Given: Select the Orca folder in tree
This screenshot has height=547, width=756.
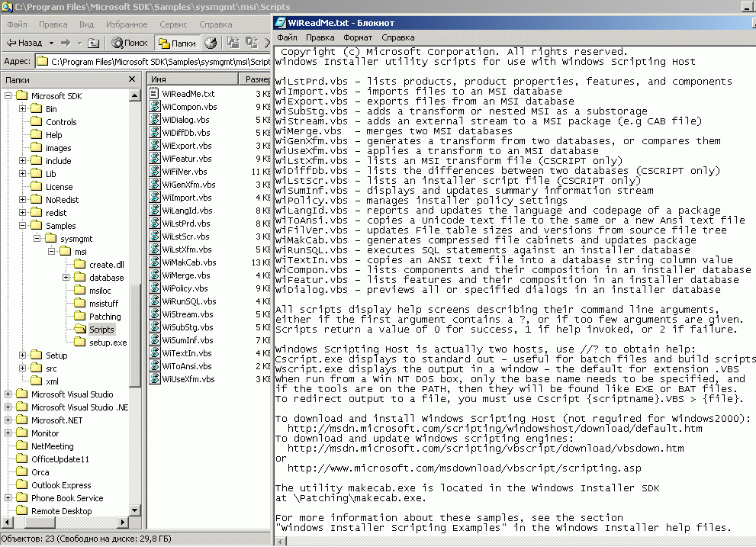Looking at the screenshot, I should pos(33,472).
